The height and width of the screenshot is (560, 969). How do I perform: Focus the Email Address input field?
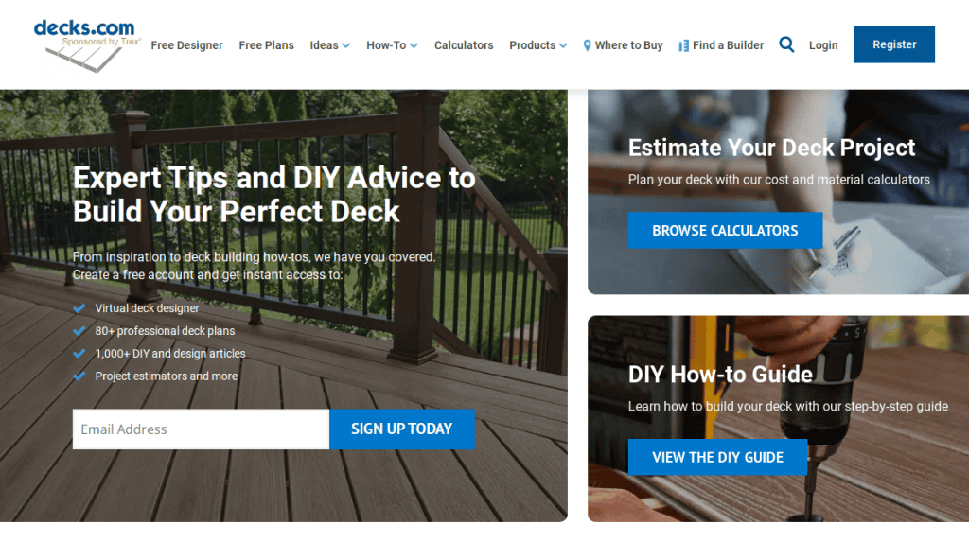[201, 429]
